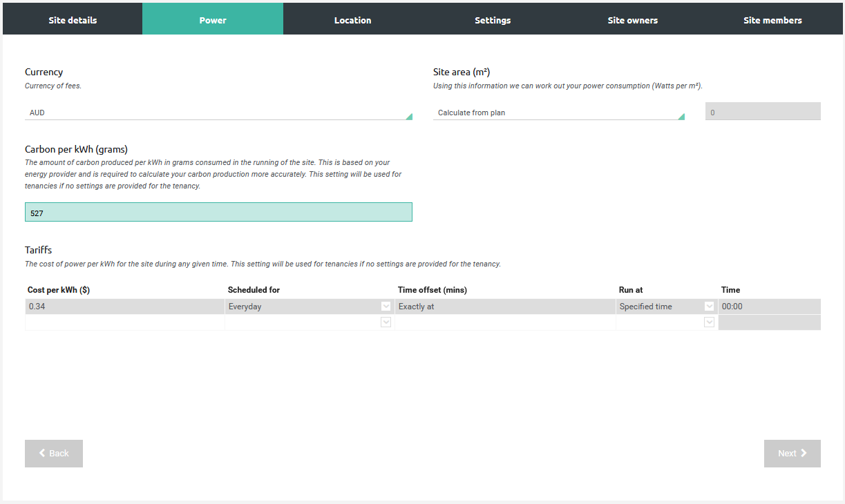The width and height of the screenshot is (845, 504).
Task: Click the Next button
Action: pyautogui.click(x=792, y=453)
